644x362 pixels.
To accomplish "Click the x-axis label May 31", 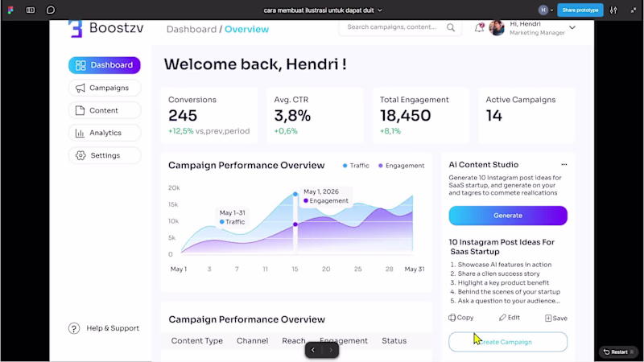I will pyautogui.click(x=415, y=269).
